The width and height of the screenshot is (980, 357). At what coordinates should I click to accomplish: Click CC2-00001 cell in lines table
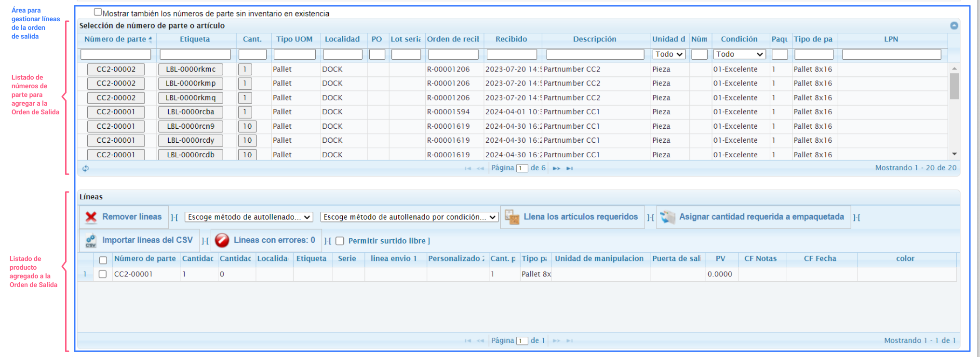coord(147,274)
